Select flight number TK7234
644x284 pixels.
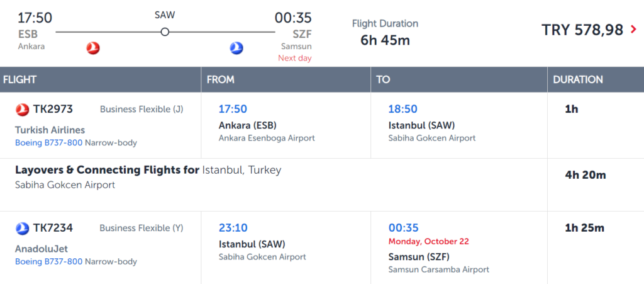pyautogui.click(x=53, y=228)
